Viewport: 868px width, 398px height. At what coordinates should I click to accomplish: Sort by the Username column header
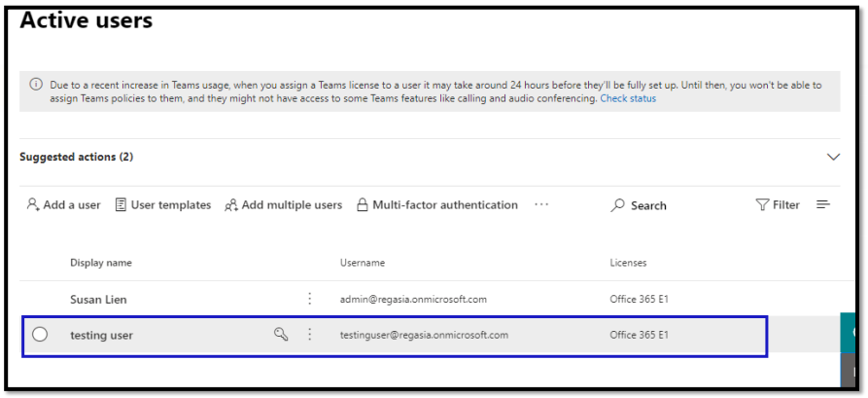tap(362, 263)
